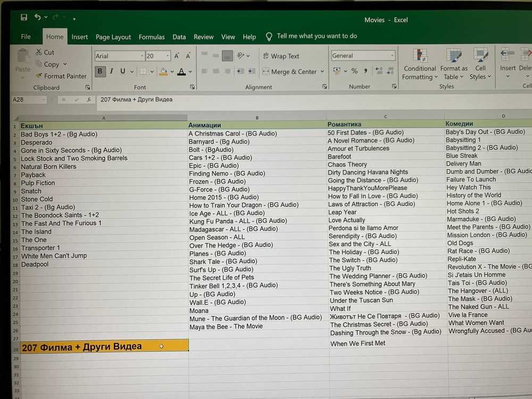Apply Font Color using the A icon
The image size is (532, 399).
point(181,71)
